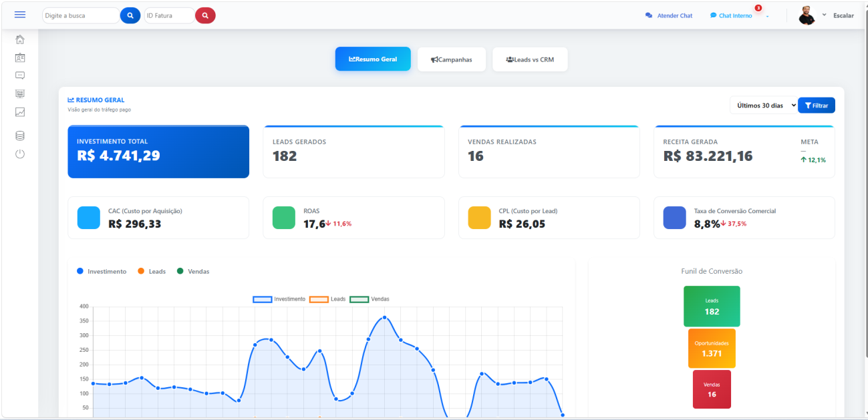
Task: Click the Escalar user name
Action: (x=843, y=15)
